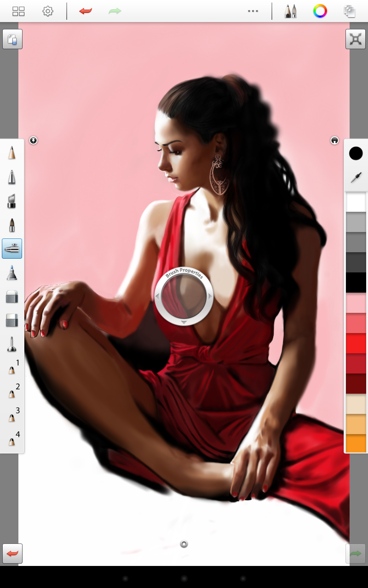Toggle the left brush palette pin
This screenshot has width=368, height=588.
(33, 140)
